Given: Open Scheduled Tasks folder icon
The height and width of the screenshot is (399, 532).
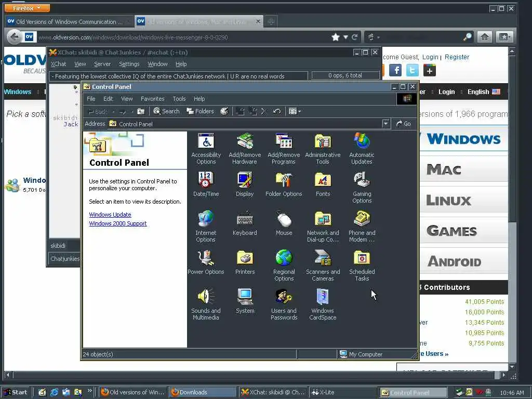Looking at the screenshot, I should [x=362, y=265].
